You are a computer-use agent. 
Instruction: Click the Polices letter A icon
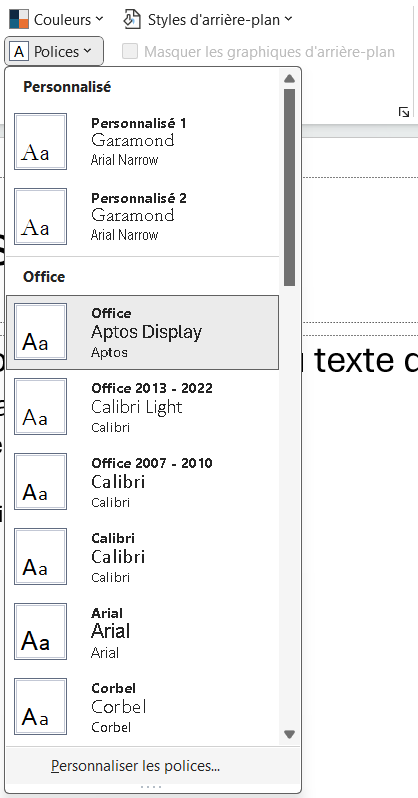[19, 51]
